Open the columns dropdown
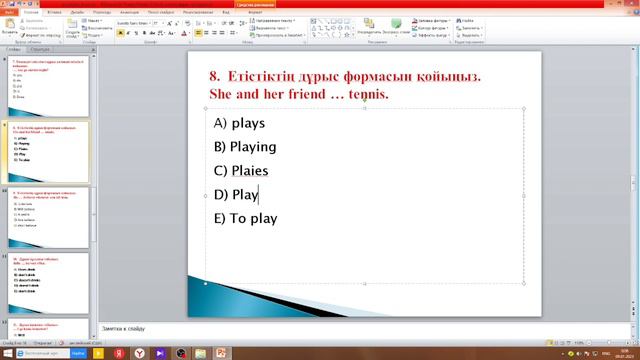The width and height of the screenshot is (640, 360). tap(233, 33)
